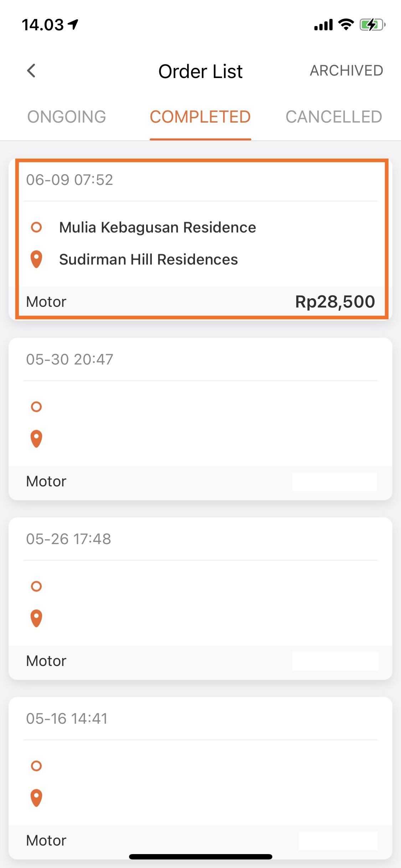Switch to the ONGOING tab
Viewport: 401px width, 868px height.
(67, 117)
